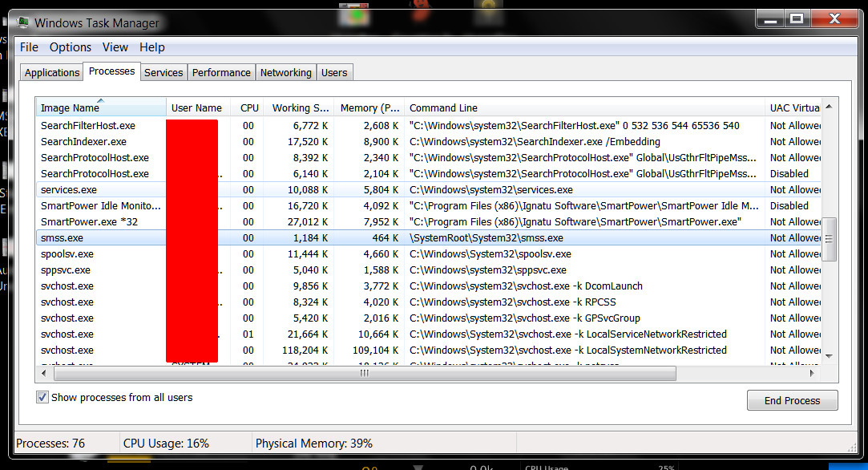Sort by Image Name column header
Viewport: 868px width, 470px height.
tap(101, 107)
